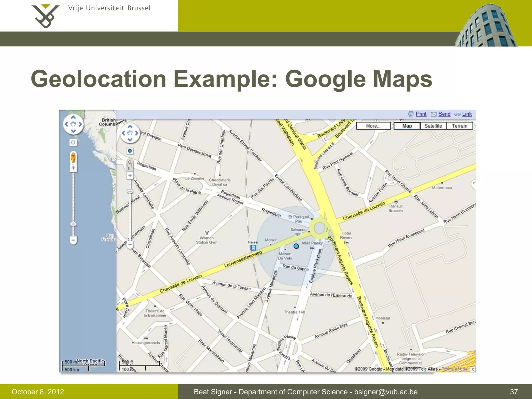The width and height of the screenshot is (532, 399).
Task: Pan up on the Pacific coast map control
Action: (x=73, y=117)
